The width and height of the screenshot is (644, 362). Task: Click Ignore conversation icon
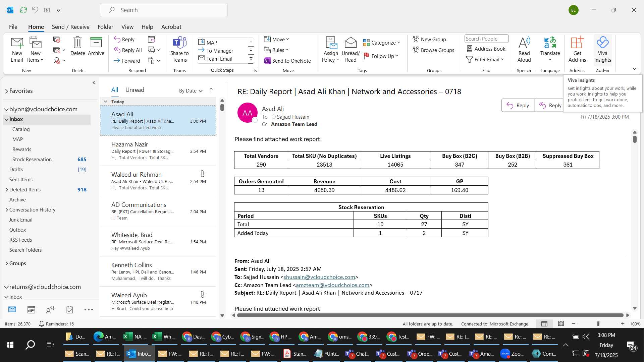coord(57,40)
